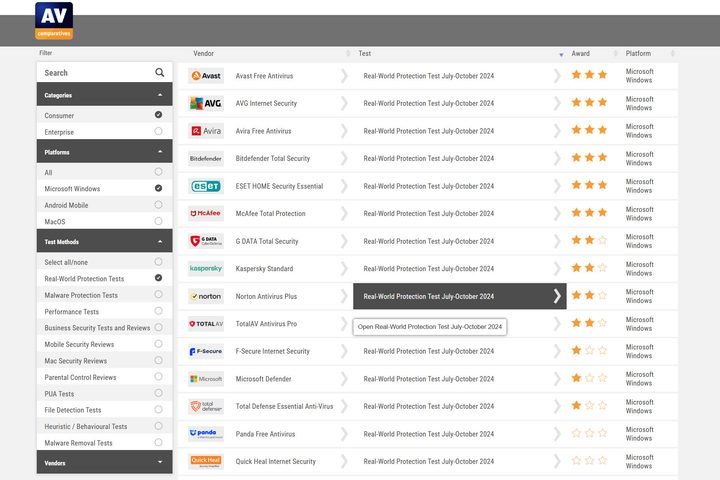Click the empty-star award in Panda row
This screenshot has width=720, height=480.
(x=589, y=433)
